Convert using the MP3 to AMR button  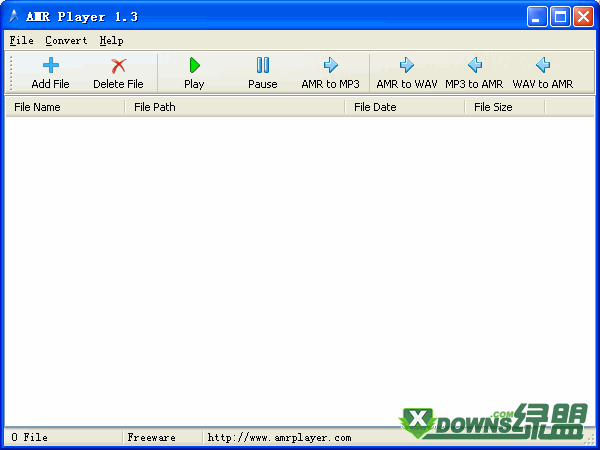pos(474,73)
